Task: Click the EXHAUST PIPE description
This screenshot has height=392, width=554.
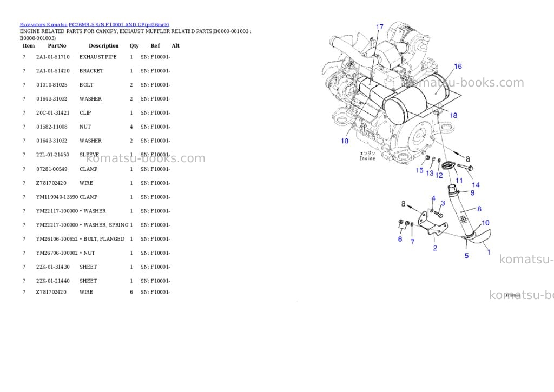Action: point(98,57)
